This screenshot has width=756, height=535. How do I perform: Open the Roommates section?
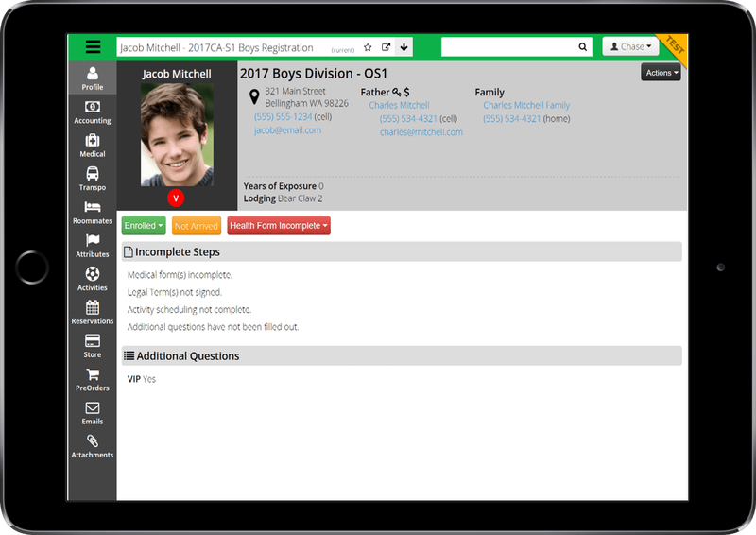pos(93,212)
